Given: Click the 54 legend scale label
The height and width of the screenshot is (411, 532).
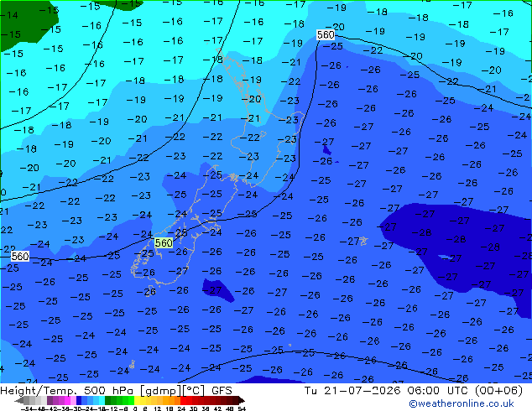Looking at the screenshot, I should tap(242, 408).
